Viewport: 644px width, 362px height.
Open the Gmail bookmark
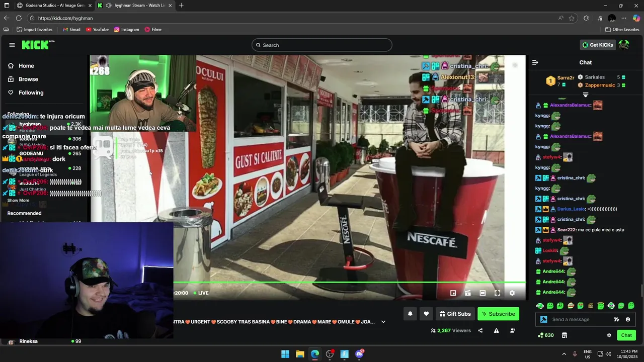click(71, 30)
